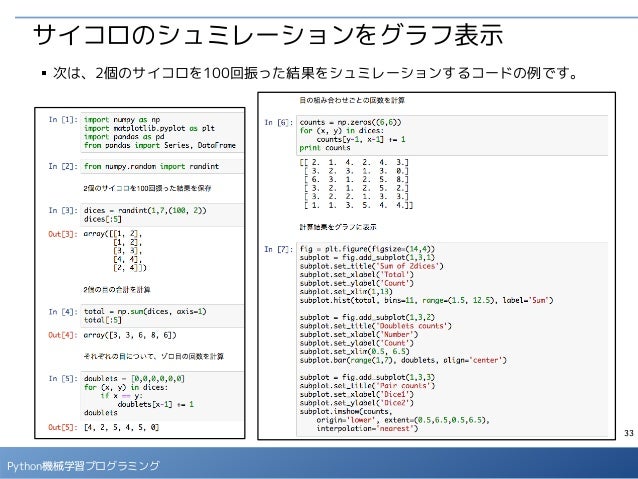The width and height of the screenshot is (638, 479).
Task: Click the matrix row '[[ 2. 1. 4. 2. 4. 3.]'
Action: pos(354,162)
